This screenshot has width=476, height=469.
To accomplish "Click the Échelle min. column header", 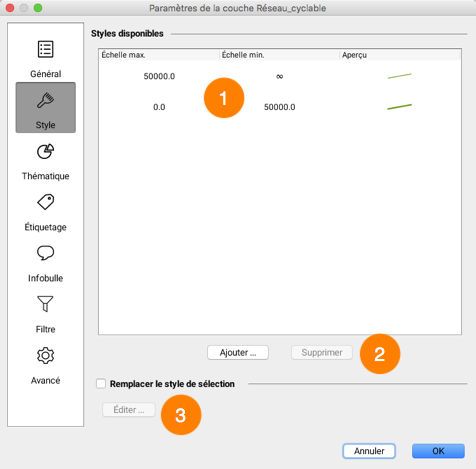I will point(279,55).
